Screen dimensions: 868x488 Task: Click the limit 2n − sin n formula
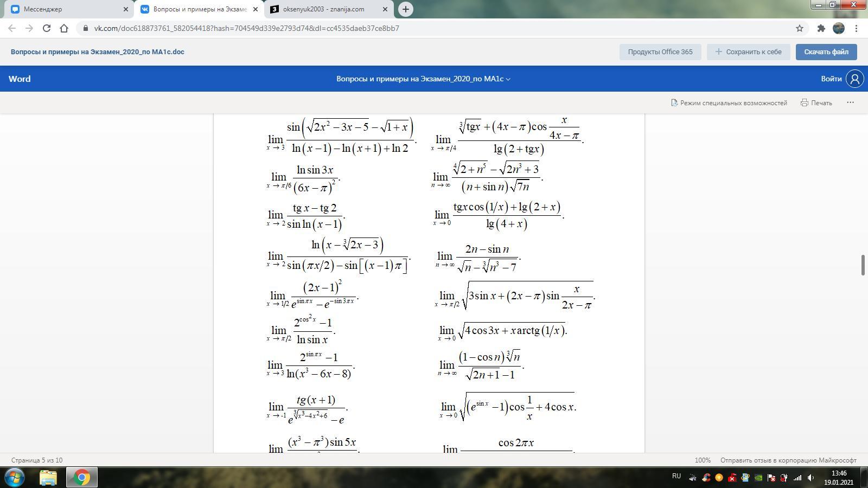click(478, 258)
